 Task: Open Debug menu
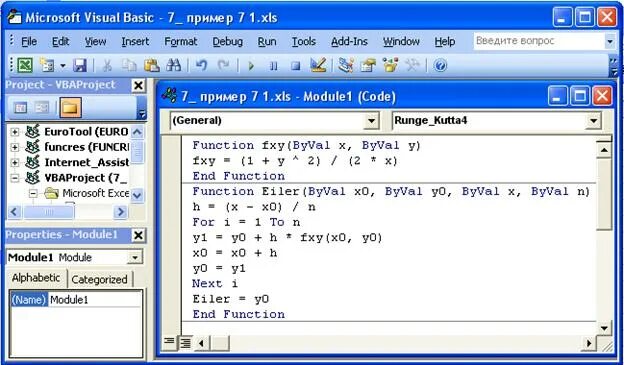pos(227,41)
